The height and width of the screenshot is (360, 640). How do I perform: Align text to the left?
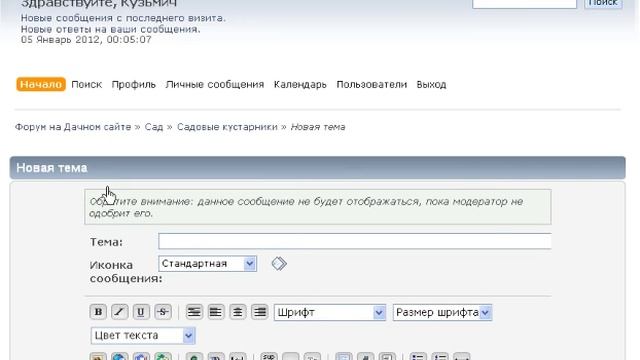click(216, 312)
